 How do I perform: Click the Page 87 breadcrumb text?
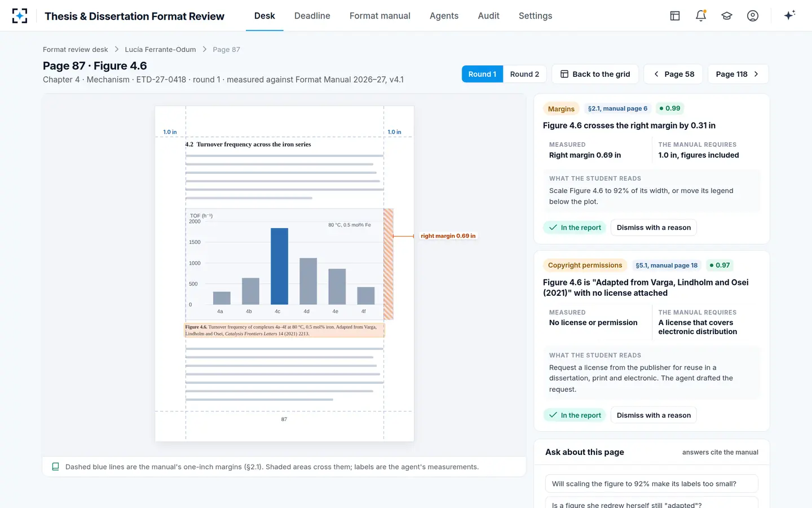coord(226,50)
